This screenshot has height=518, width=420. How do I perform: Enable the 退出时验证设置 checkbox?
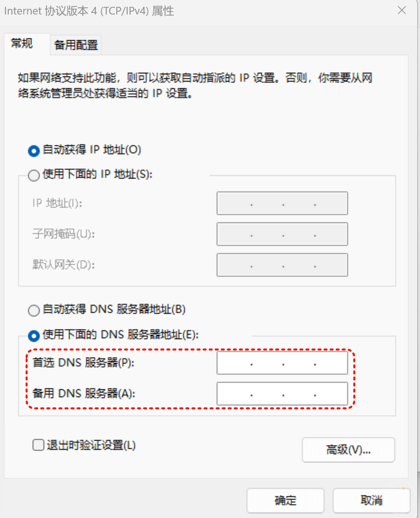tap(38, 445)
